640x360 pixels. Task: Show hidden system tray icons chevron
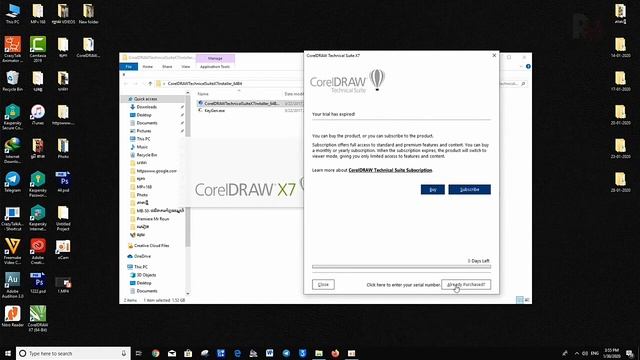tap(576, 353)
